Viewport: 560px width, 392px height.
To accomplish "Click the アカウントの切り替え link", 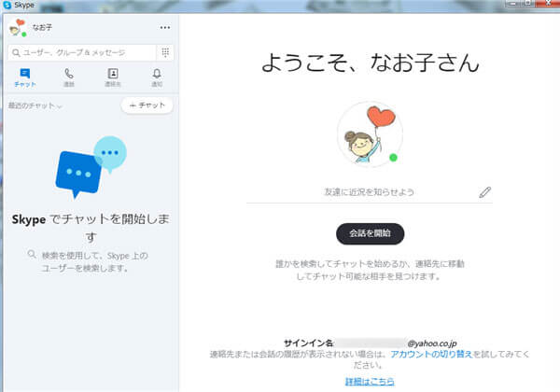I will point(431,354).
